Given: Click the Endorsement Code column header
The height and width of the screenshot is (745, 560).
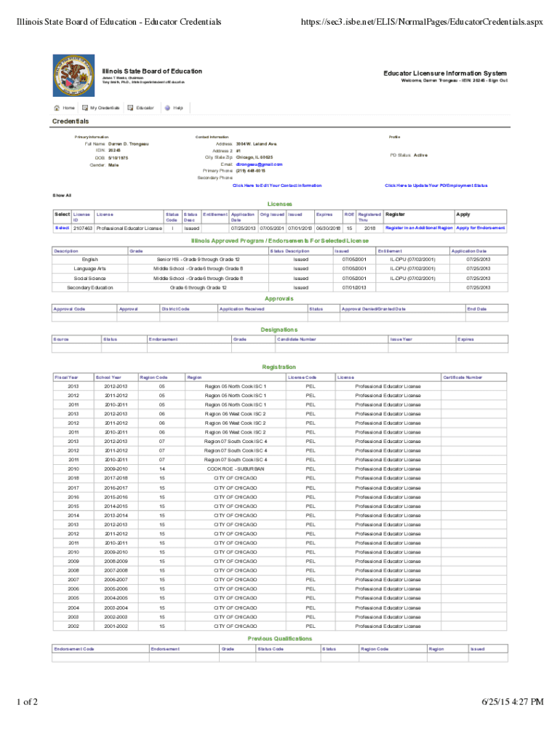Looking at the screenshot, I should tap(74, 648).
